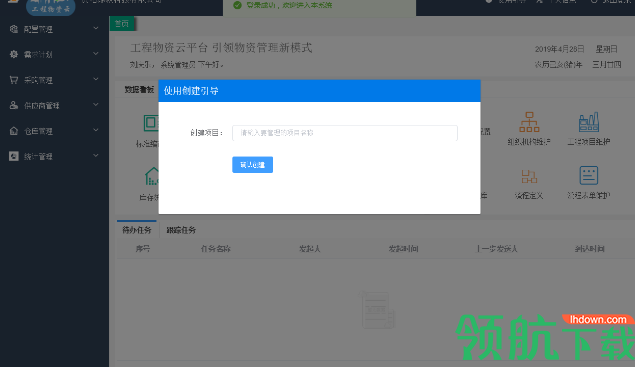
Task: Click the 三月廿四 lunar date text
Action: (x=607, y=64)
